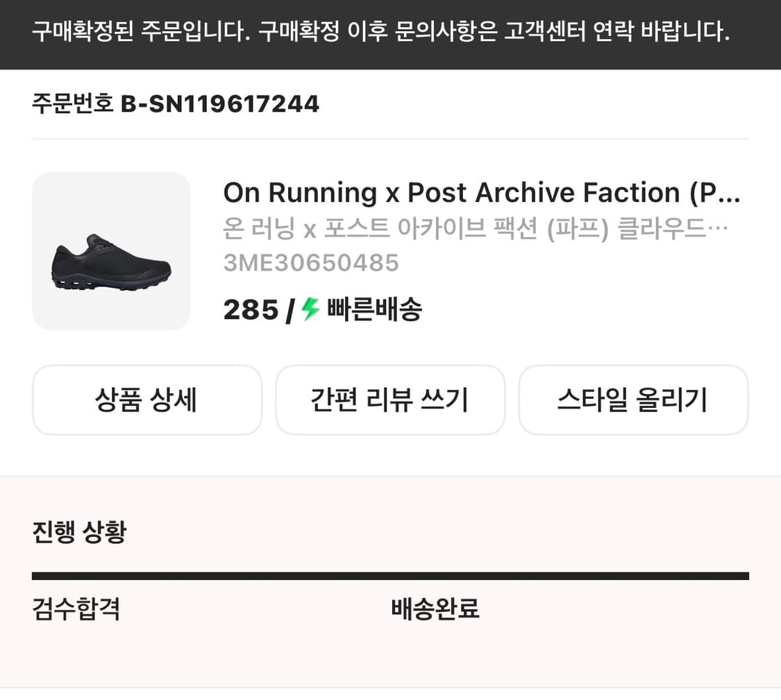Click the 주문번호 order number label

[x=69, y=103]
